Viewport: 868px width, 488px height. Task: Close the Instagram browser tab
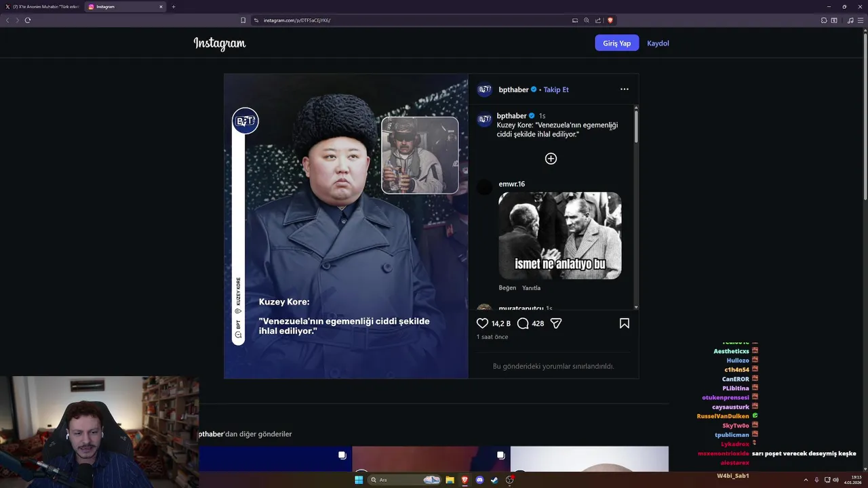coord(161,7)
